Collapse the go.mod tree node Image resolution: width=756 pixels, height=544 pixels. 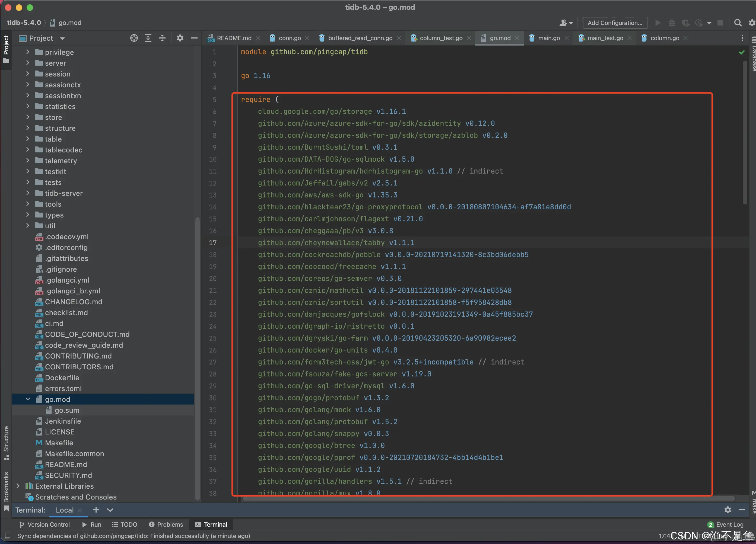pyautogui.click(x=28, y=399)
